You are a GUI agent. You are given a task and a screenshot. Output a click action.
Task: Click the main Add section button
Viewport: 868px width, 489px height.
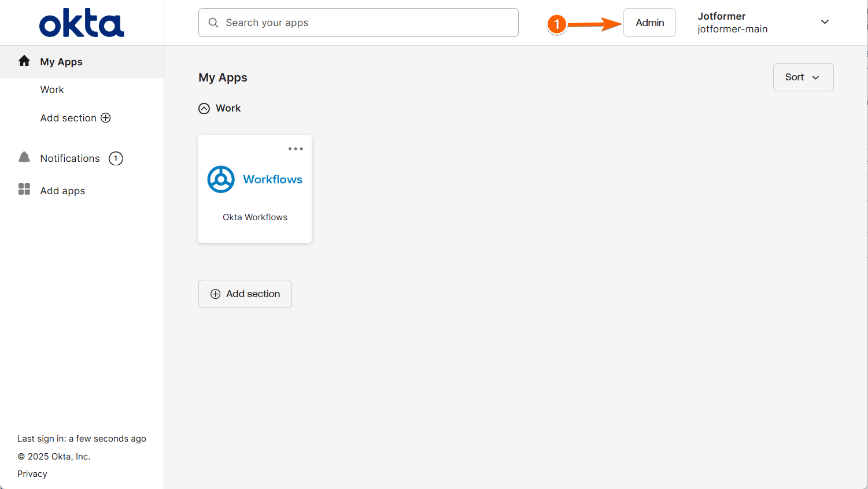tap(245, 294)
